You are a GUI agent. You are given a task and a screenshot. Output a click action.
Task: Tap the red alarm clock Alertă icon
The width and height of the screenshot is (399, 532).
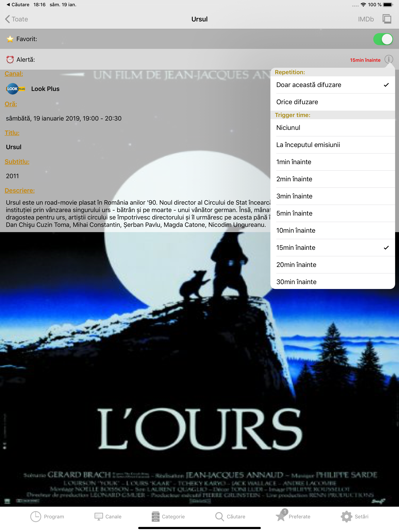[x=10, y=59]
